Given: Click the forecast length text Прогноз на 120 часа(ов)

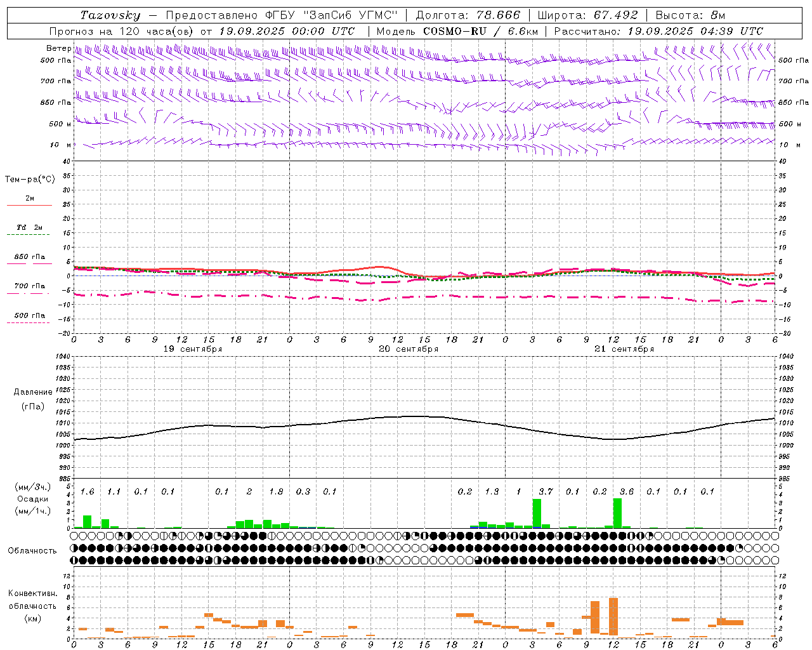Looking at the screenshot, I should point(122,31).
